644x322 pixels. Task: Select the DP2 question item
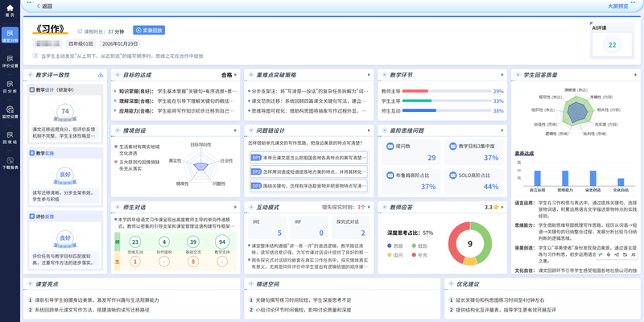[309, 171]
